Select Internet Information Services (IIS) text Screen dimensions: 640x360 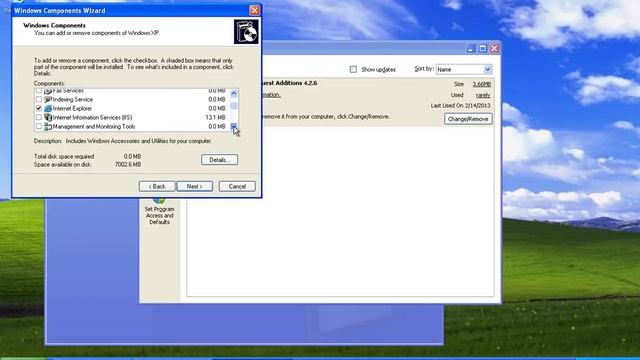[x=92, y=118]
